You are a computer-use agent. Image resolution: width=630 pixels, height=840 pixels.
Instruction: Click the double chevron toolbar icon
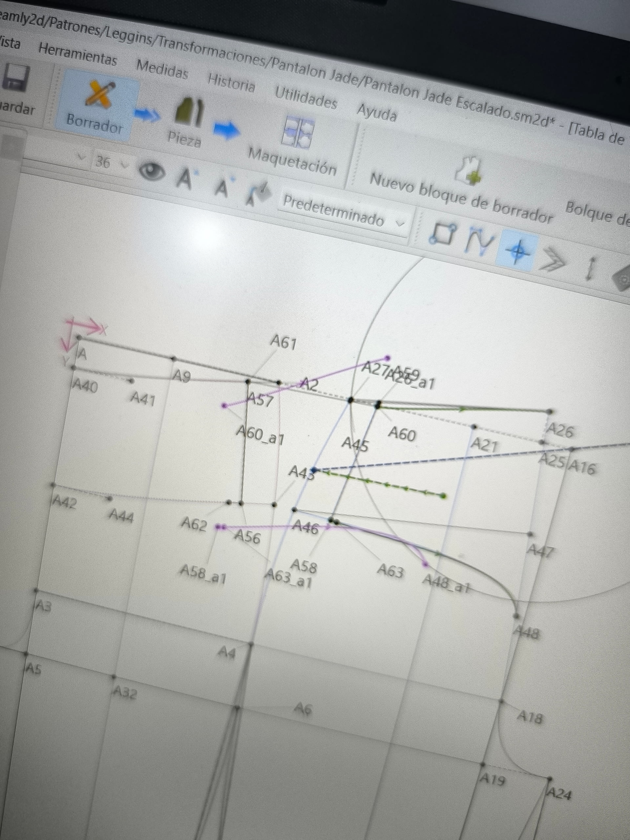[553, 259]
